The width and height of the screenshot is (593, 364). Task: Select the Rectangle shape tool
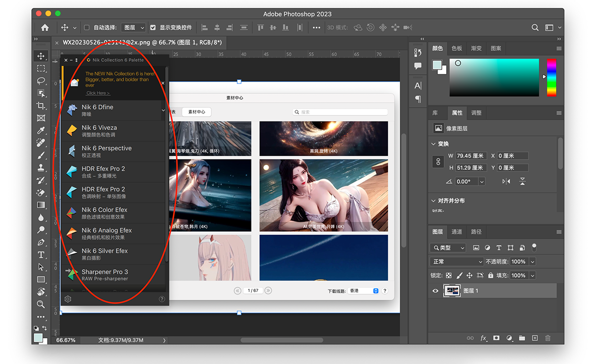point(41,280)
